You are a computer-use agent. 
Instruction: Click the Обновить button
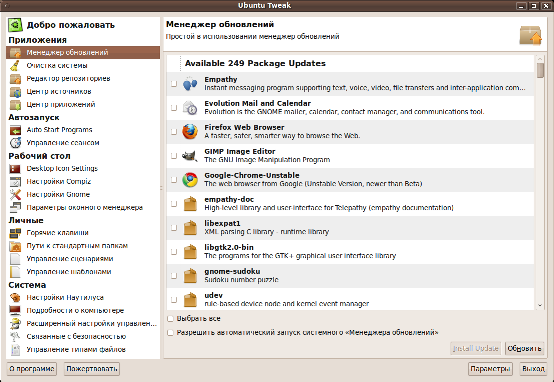524,348
